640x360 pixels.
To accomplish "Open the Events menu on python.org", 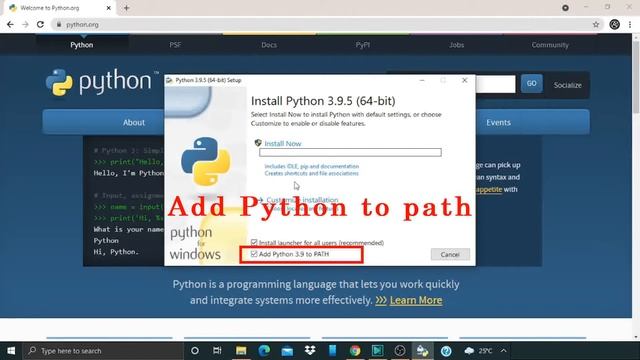I will pyautogui.click(x=498, y=122).
